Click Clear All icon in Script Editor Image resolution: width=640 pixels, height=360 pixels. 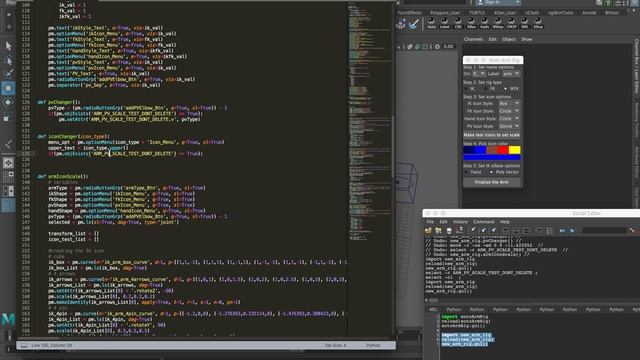tap(493, 231)
